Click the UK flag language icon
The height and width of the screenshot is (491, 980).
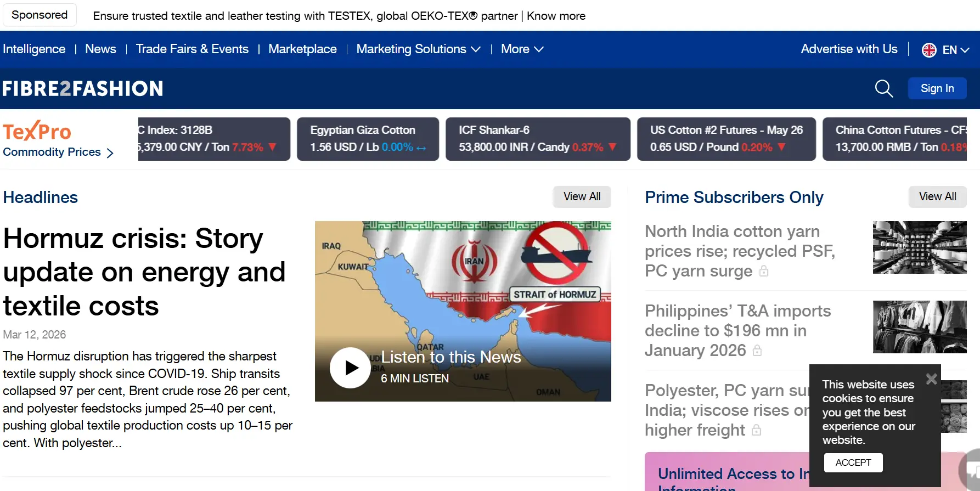(x=929, y=50)
